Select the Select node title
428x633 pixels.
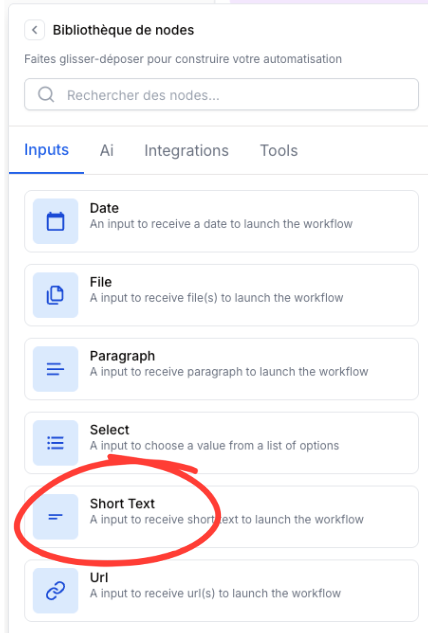pyautogui.click(x=109, y=430)
